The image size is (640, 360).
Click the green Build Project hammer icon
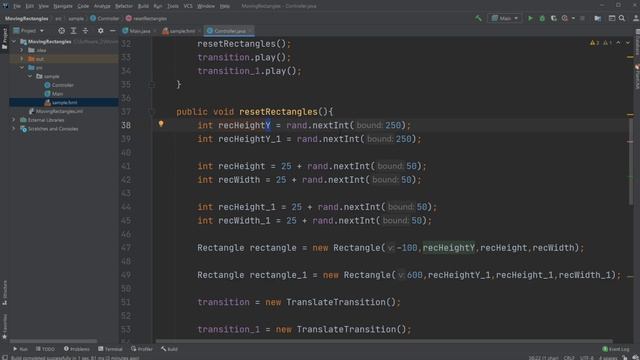(x=478, y=18)
